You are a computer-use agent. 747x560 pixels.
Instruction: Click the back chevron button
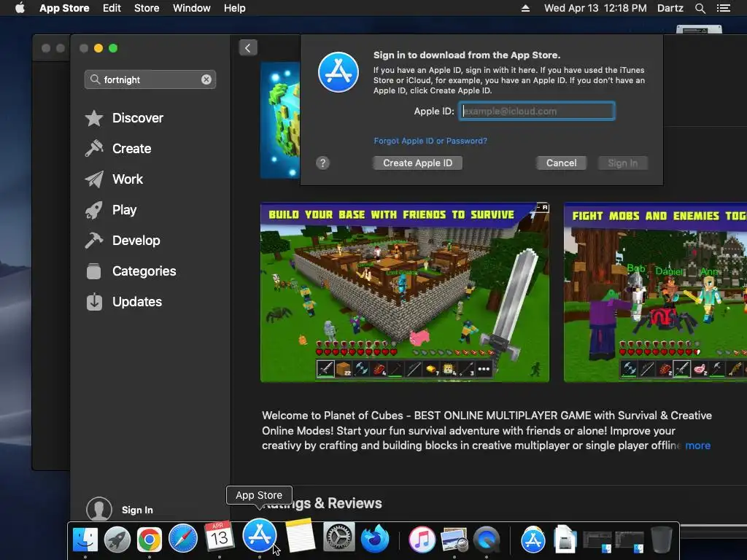coord(248,47)
